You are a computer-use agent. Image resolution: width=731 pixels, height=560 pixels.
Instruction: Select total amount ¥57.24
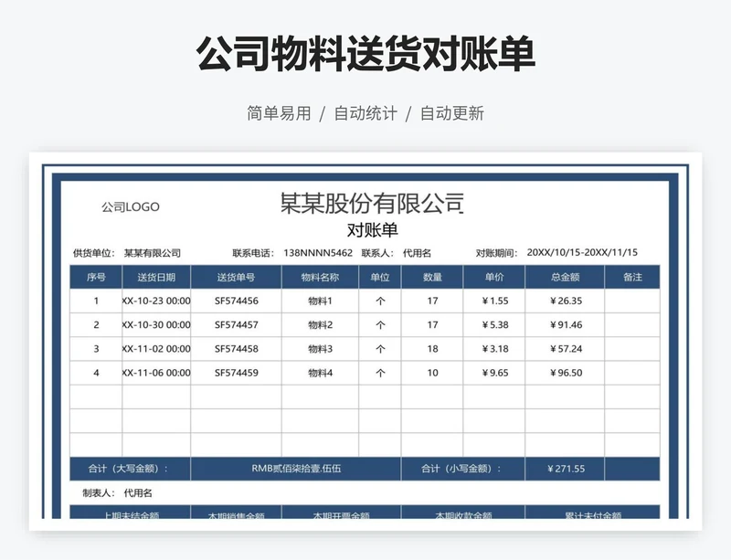pyautogui.click(x=565, y=349)
